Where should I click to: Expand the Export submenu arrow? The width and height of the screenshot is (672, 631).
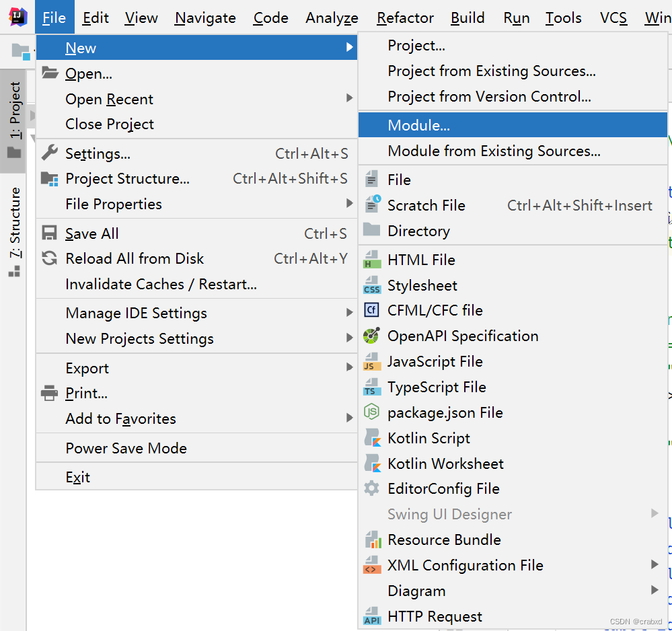350,367
